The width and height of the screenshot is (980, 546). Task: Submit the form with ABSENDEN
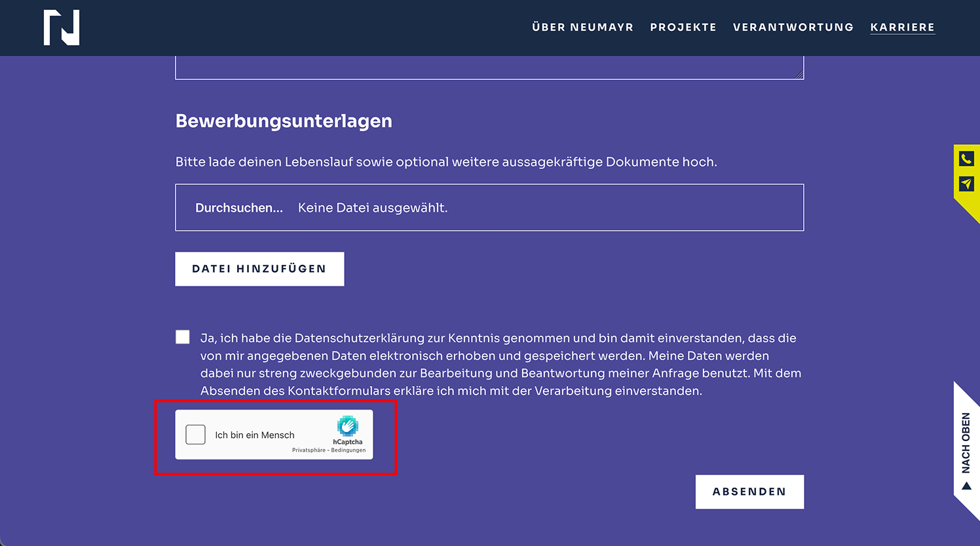[x=749, y=492]
